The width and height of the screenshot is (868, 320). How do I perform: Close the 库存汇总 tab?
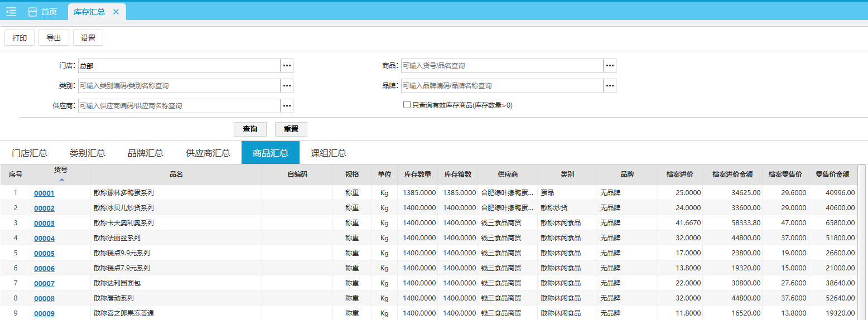pos(116,12)
